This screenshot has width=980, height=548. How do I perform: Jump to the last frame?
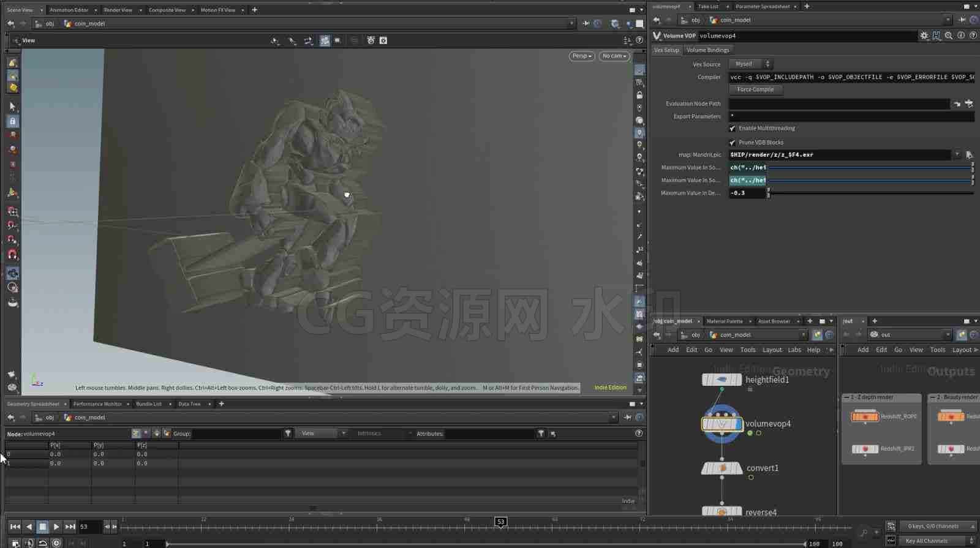[x=70, y=527]
